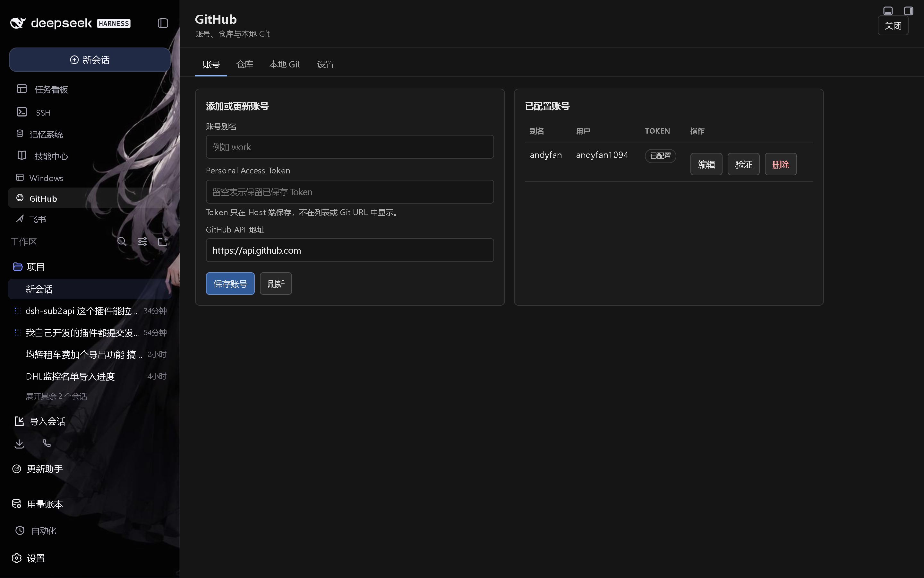Image resolution: width=924 pixels, height=578 pixels.
Task: Search the workspace with magnifier icon
Action: click(x=122, y=241)
